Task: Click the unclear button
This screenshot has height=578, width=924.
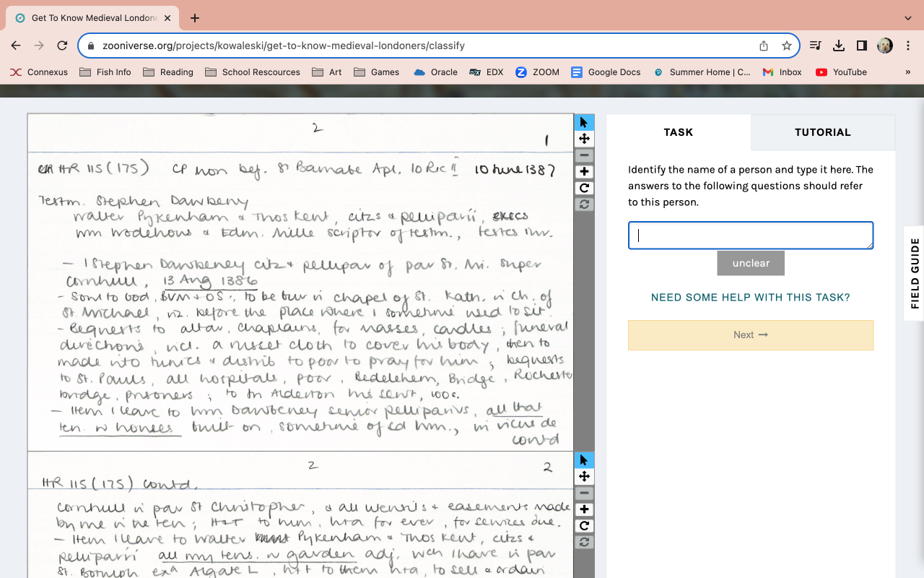Action: (751, 263)
